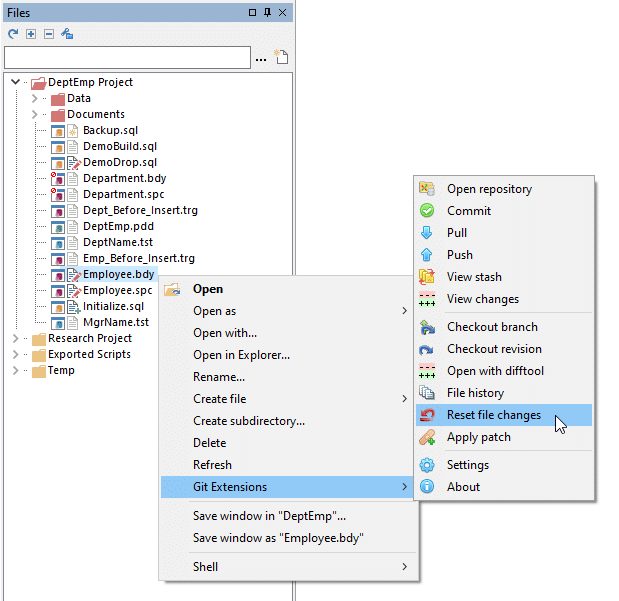
Task: Click the Reset file changes icon
Action: click(427, 415)
